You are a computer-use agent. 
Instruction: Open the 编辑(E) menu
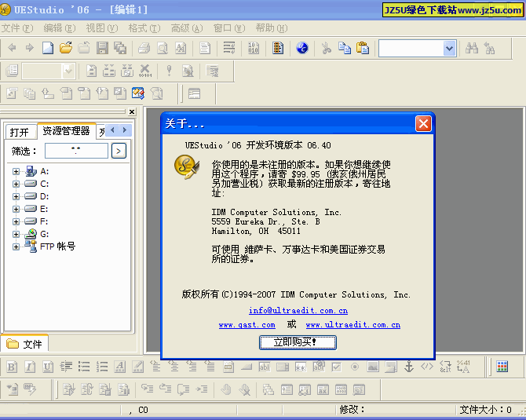pyautogui.click(x=60, y=28)
